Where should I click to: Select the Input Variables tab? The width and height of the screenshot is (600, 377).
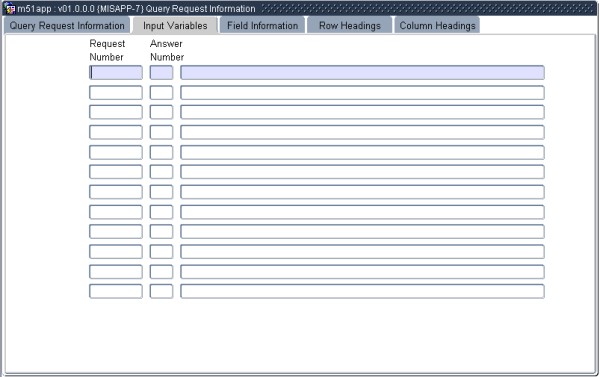tap(175, 26)
